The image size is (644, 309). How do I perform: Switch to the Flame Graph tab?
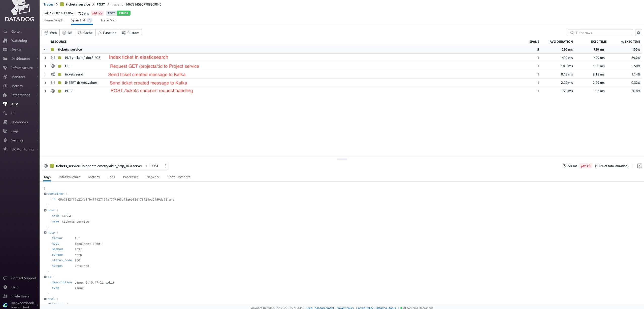(x=53, y=20)
